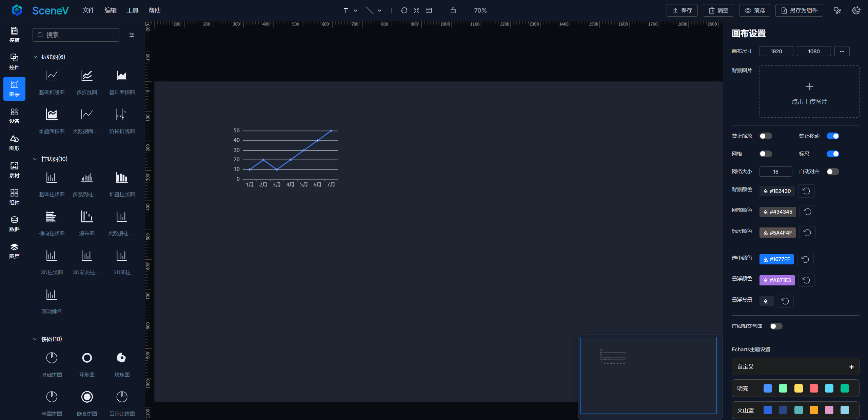Screen dimensions: 868x420
Task: Open the 选中颜色 #1677FF color swatch
Action: pyautogui.click(x=776, y=259)
